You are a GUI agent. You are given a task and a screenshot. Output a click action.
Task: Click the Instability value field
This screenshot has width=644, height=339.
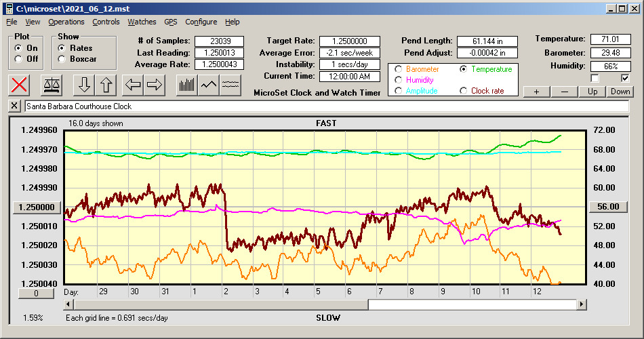(350, 64)
